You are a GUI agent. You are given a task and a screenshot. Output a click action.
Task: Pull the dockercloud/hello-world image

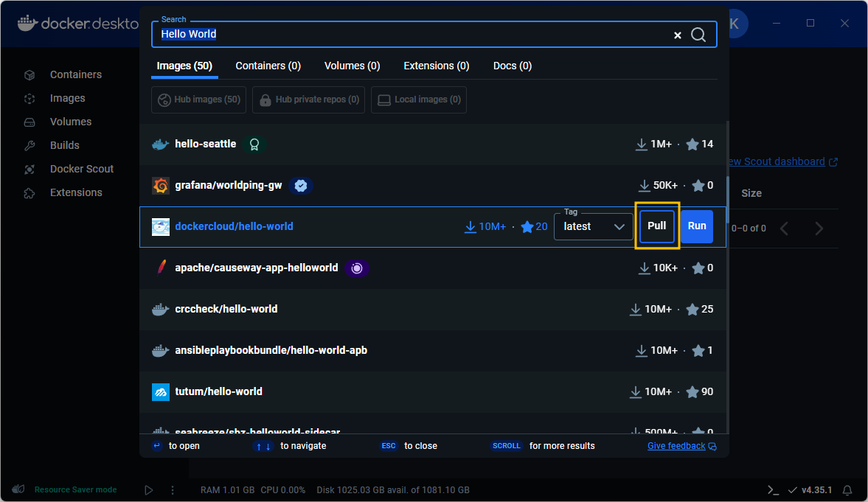point(656,226)
